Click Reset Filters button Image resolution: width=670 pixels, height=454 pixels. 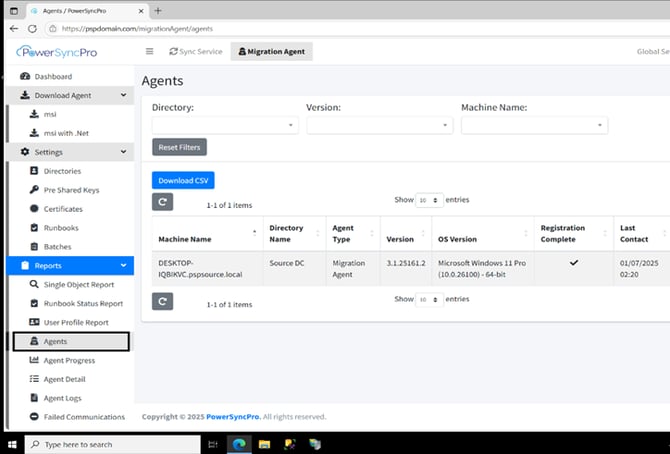click(x=179, y=147)
